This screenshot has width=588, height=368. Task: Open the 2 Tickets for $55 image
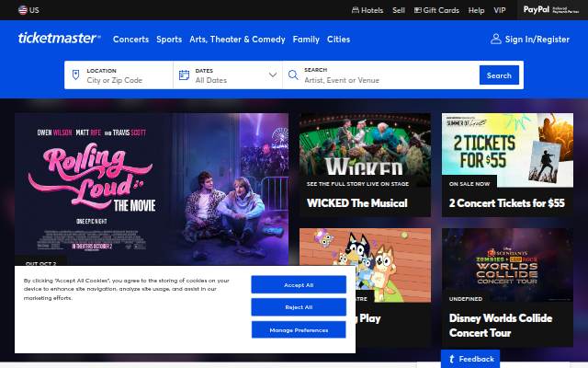[507, 150]
